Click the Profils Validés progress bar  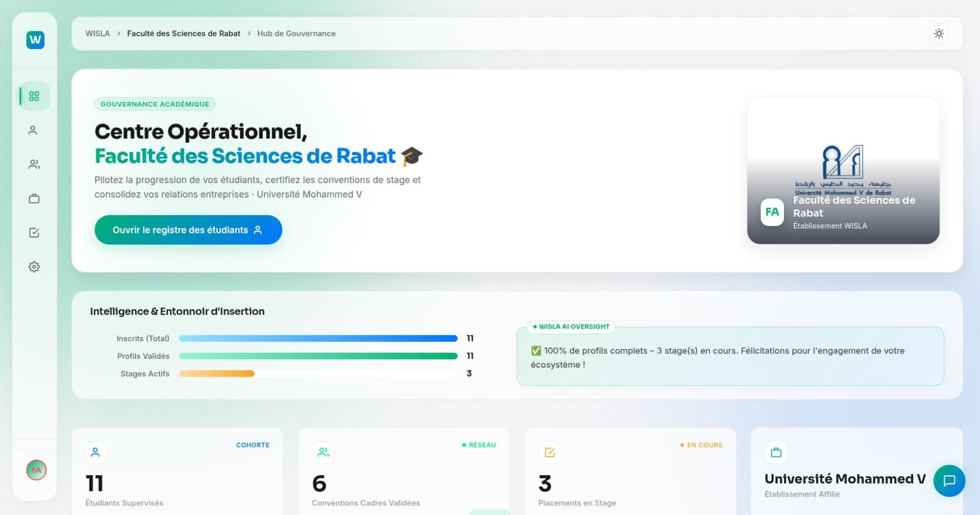(x=318, y=356)
